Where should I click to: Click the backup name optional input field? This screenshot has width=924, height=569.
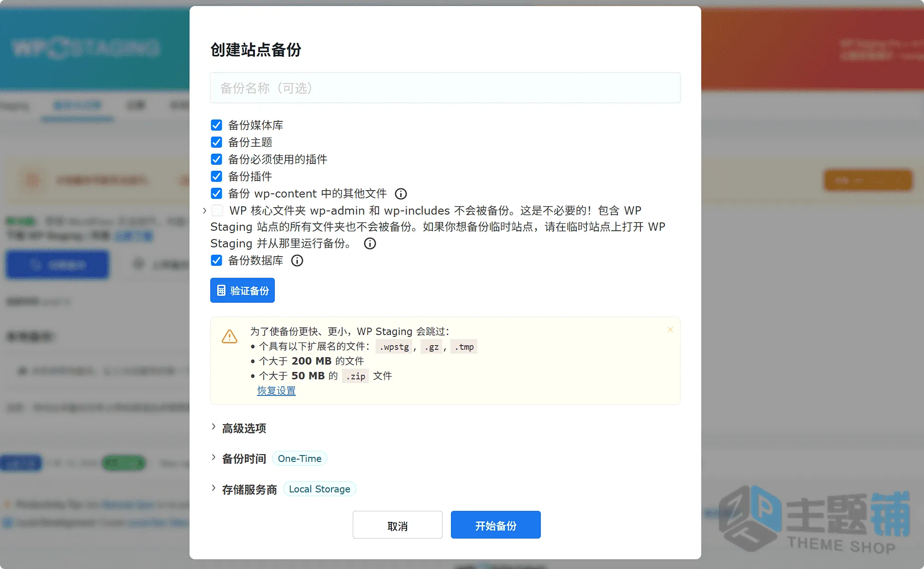point(445,88)
